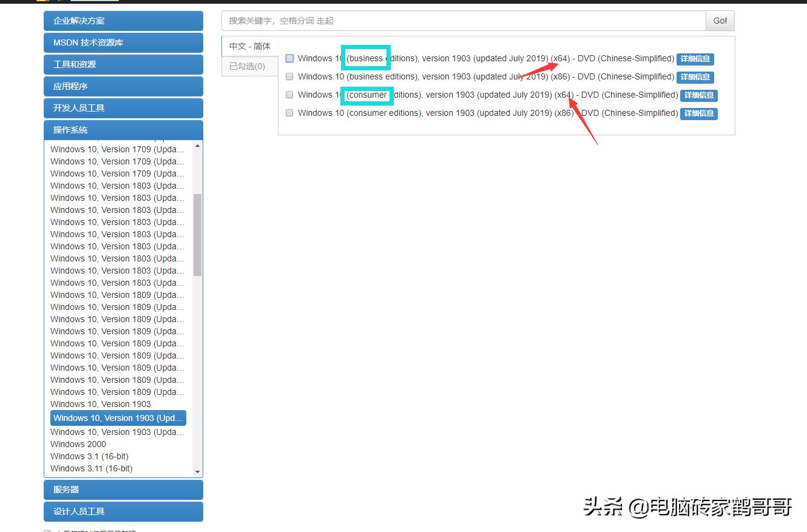Tick the consumer editions x86 DVD checkbox

(x=289, y=113)
